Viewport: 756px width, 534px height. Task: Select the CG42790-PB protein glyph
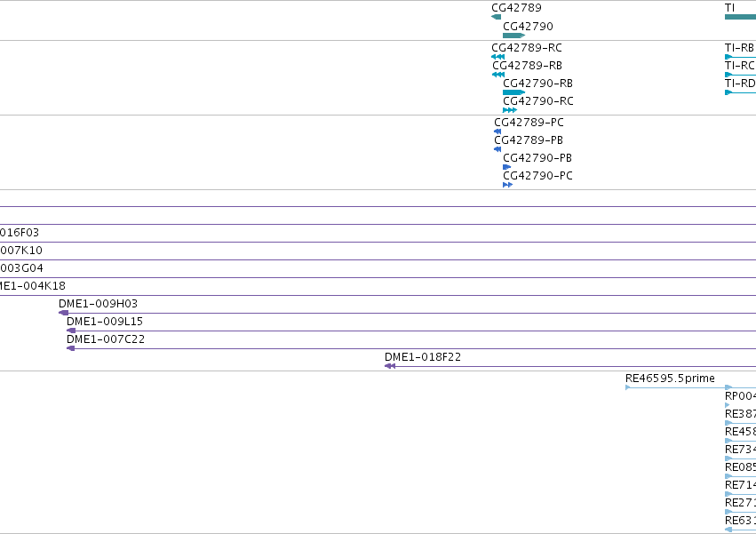click(506, 167)
